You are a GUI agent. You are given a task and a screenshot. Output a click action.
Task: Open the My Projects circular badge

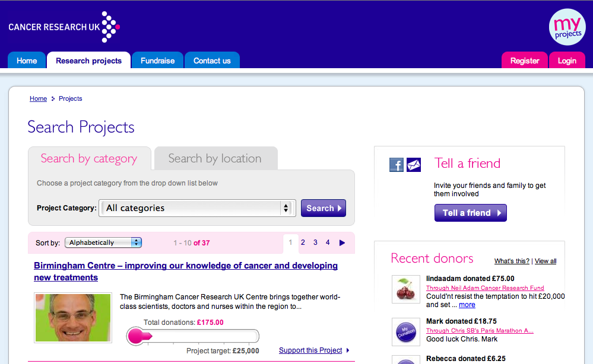[567, 27]
